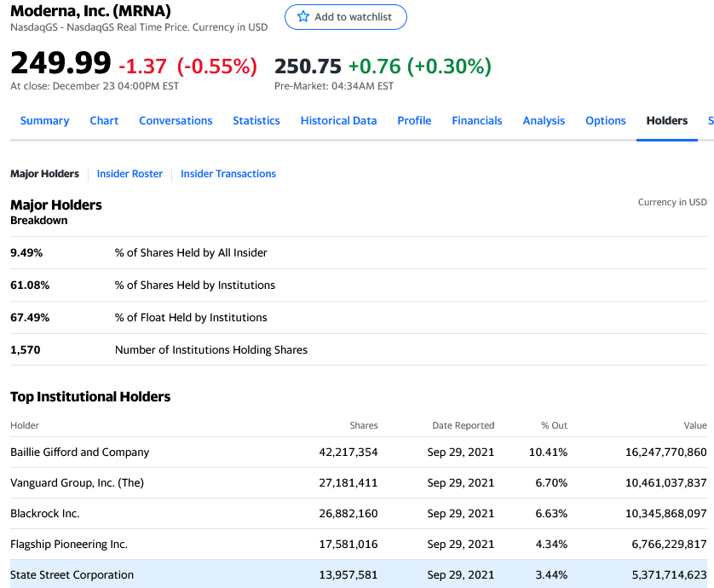
Task: Click Baillie Gifford's 42,217,354 shares cell
Action: click(348, 453)
